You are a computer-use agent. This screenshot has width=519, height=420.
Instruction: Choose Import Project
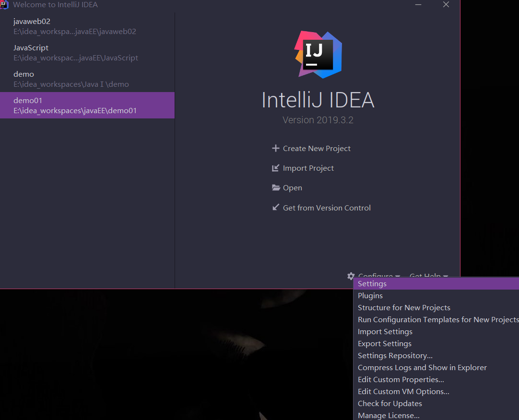tap(308, 168)
